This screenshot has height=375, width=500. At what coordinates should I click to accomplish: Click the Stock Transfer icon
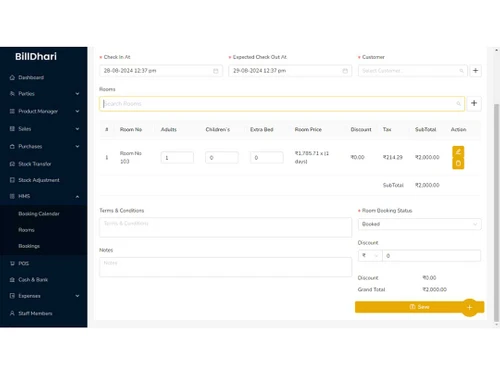click(x=12, y=164)
